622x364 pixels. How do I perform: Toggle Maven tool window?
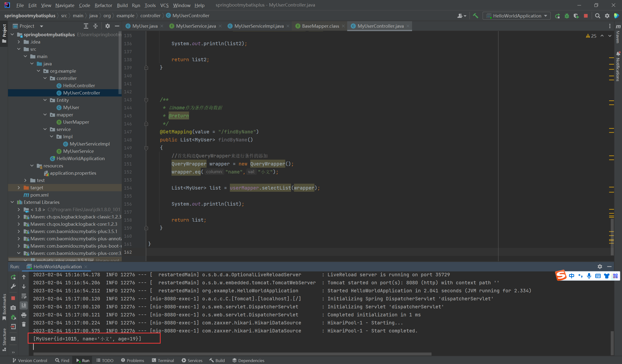click(x=618, y=34)
